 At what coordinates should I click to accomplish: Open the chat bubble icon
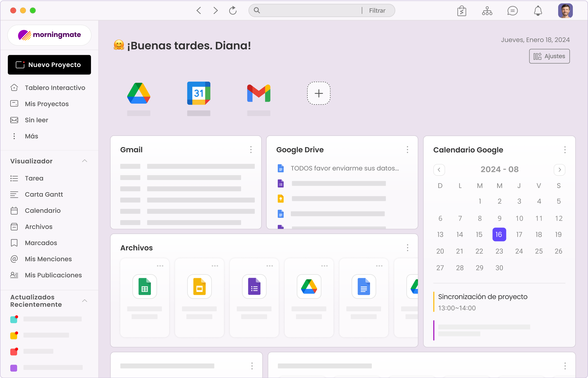pyautogui.click(x=512, y=11)
